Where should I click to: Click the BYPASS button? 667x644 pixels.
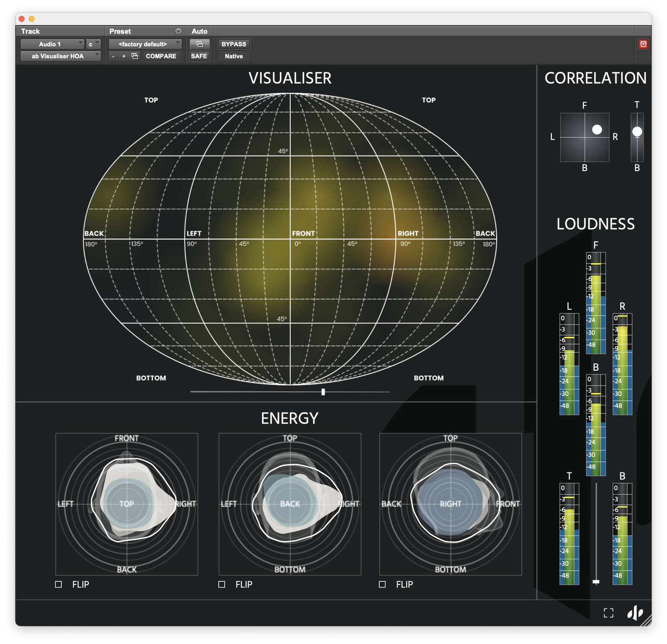coord(233,44)
